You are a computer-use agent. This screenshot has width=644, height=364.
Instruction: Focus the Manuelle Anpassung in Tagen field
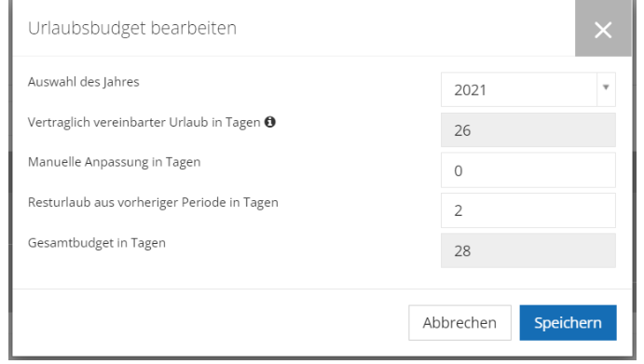click(x=528, y=169)
